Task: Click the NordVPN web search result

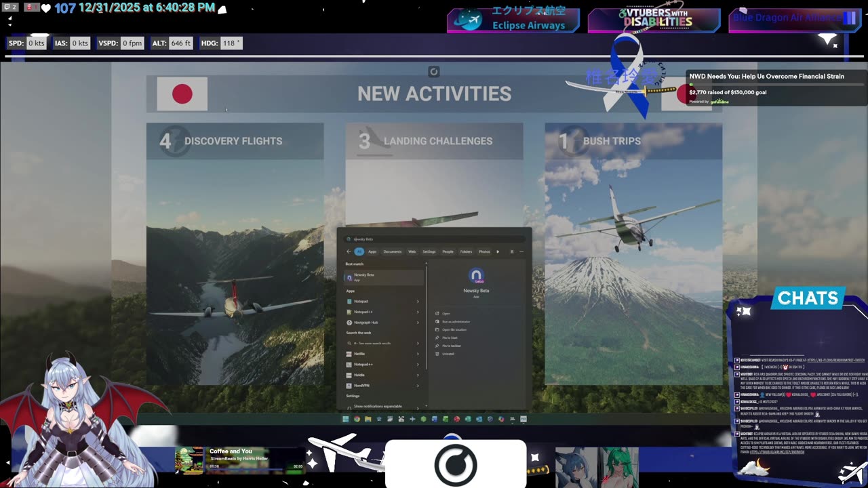Action: point(384,386)
